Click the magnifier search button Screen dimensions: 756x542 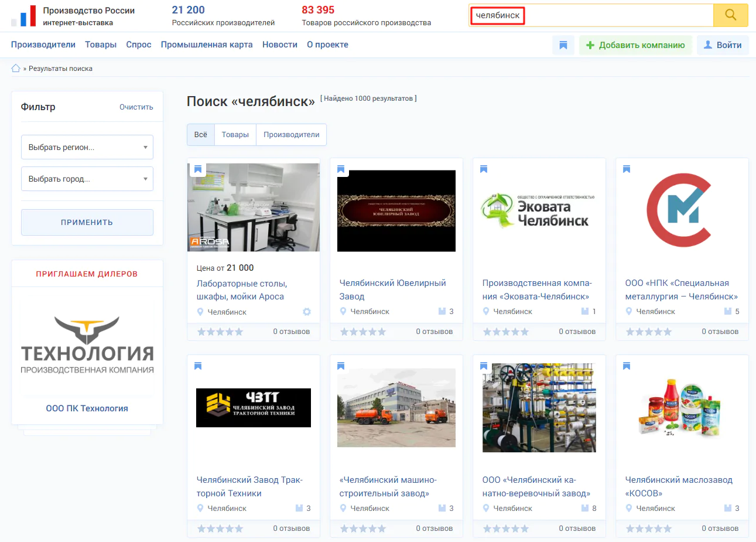click(730, 15)
